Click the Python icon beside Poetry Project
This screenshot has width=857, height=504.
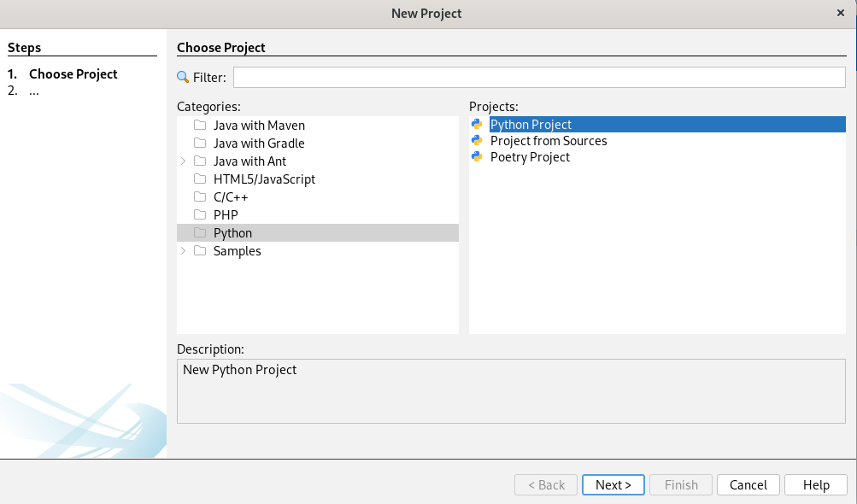coord(477,157)
